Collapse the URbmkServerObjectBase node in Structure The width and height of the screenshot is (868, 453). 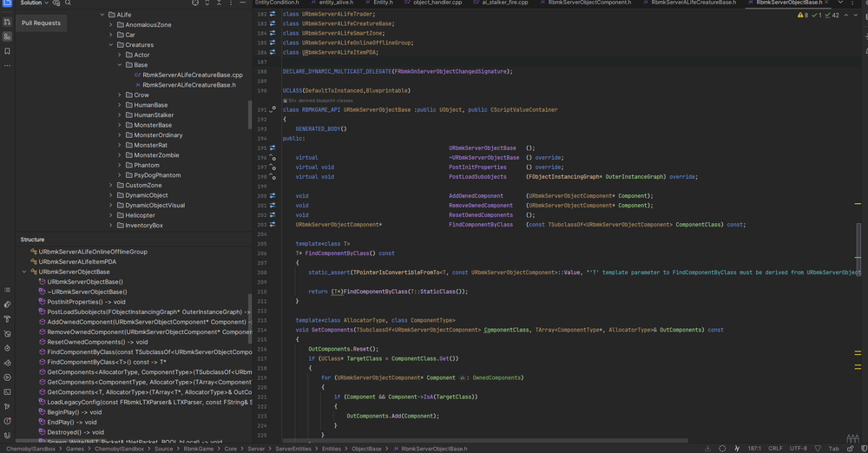tap(23, 272)
